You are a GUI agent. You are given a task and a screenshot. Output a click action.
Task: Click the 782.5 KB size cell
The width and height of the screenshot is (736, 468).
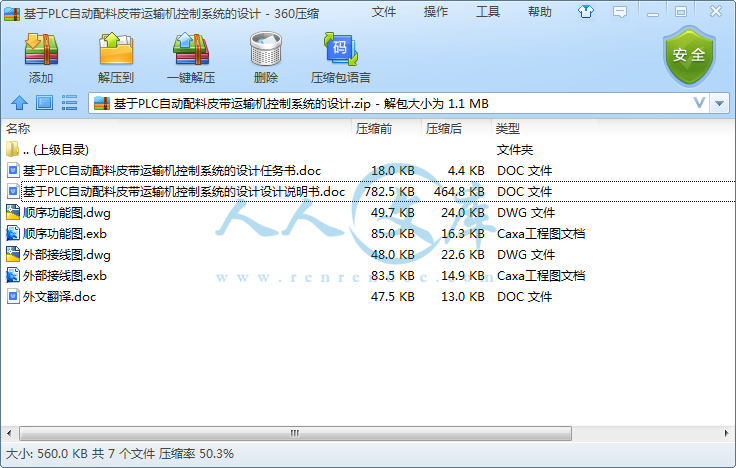pos(390,192)
